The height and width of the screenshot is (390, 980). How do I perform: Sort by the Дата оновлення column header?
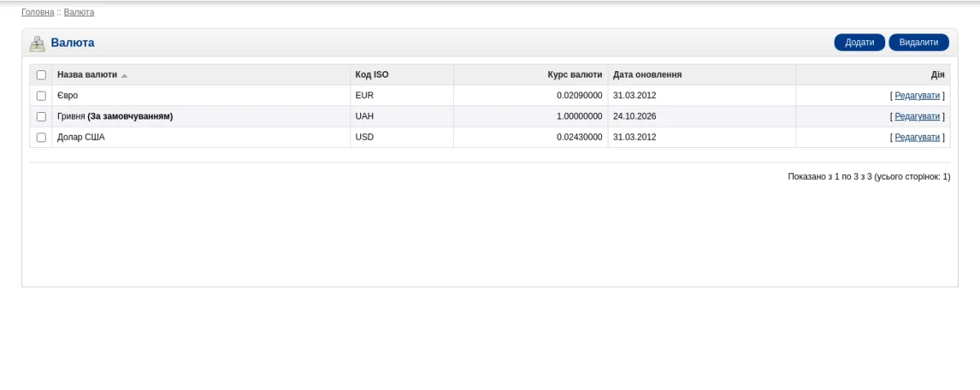pos(648,74)
